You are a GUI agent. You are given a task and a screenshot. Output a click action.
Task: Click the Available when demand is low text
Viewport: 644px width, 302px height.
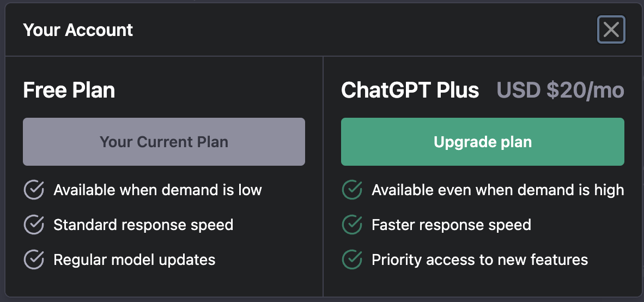pyautogui.click(x=157, y=190)
